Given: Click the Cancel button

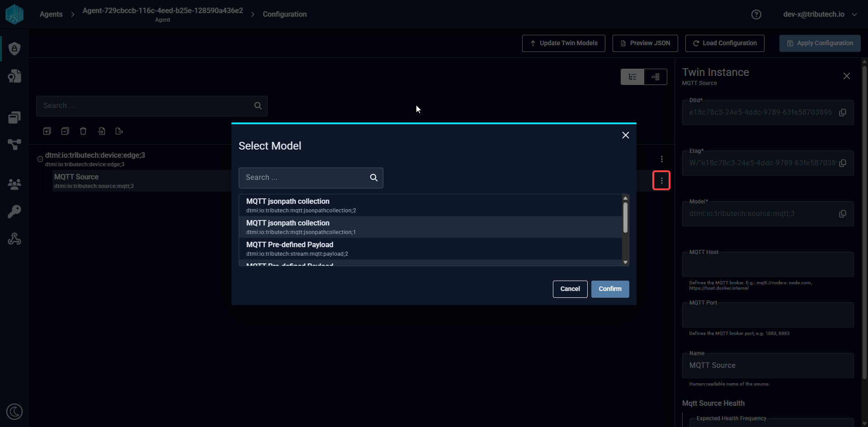Looking at the screenshot, I should coord(570,289).
